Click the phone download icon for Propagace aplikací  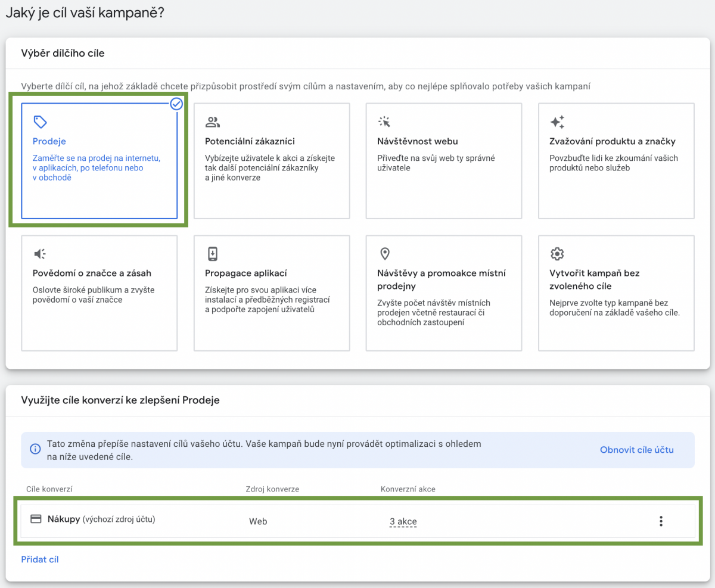(212, 254)
